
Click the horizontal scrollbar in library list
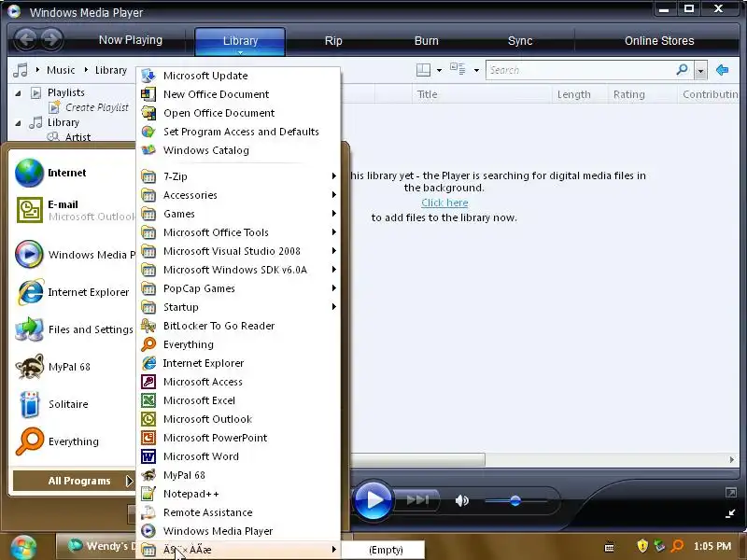point(418,459)
